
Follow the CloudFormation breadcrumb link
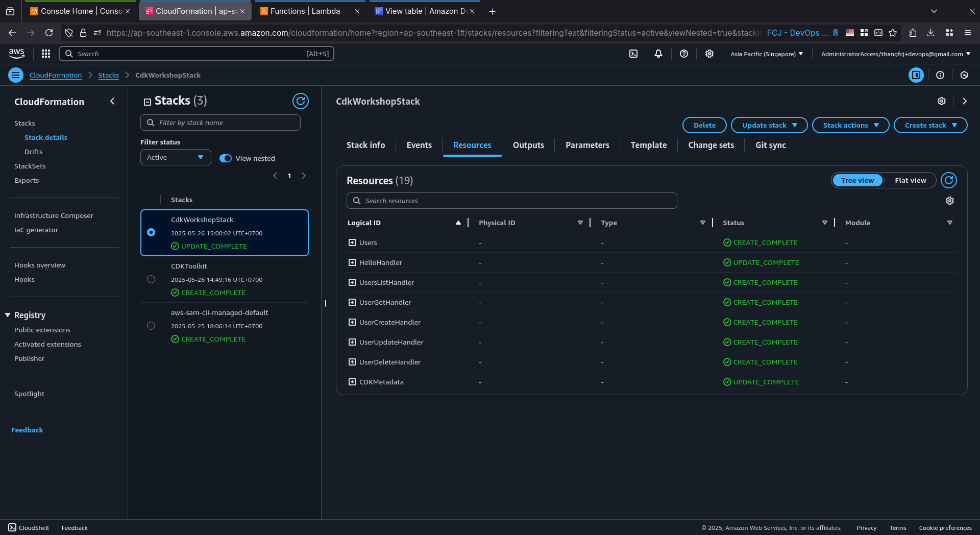coord(56,75)
